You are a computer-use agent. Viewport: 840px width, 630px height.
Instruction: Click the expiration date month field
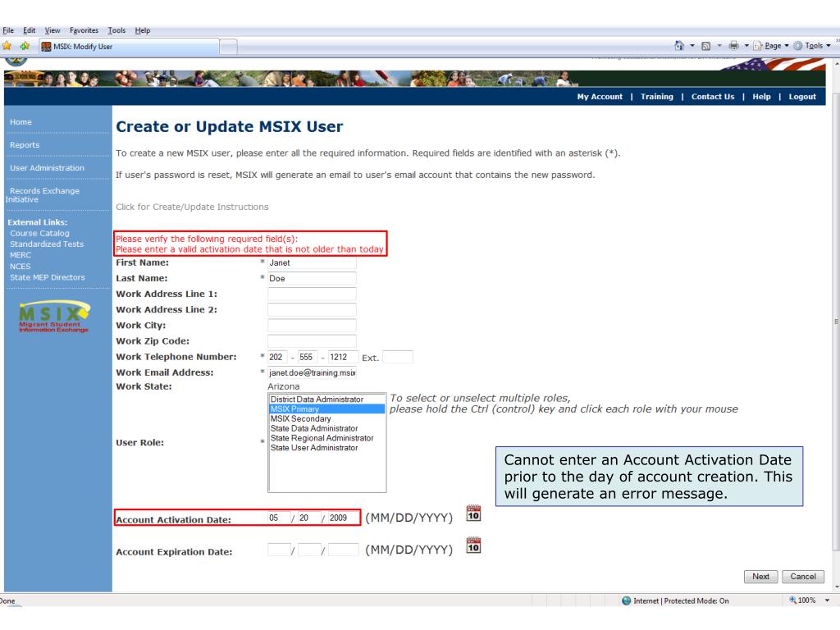[279, 550]
